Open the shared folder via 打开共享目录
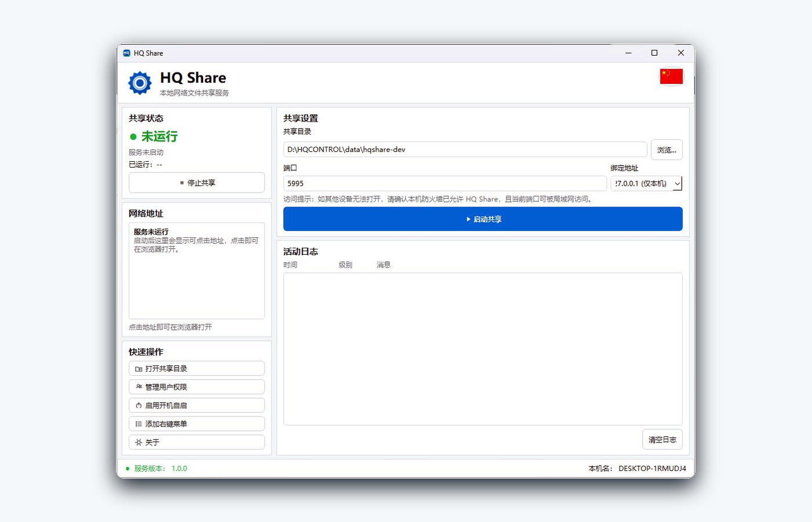The width and height of the screenshot is (812, 522). (x=197, y=368)
